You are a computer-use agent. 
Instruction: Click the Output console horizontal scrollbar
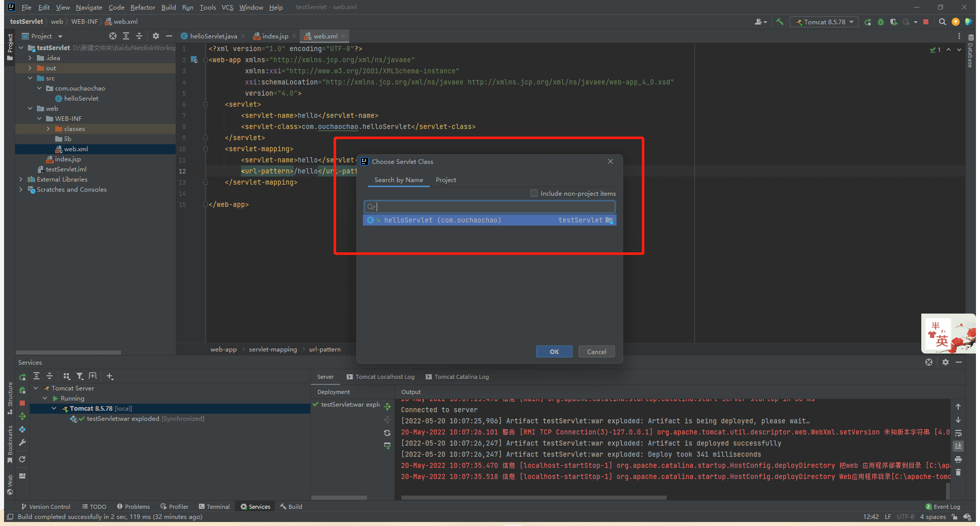point(534,498)
